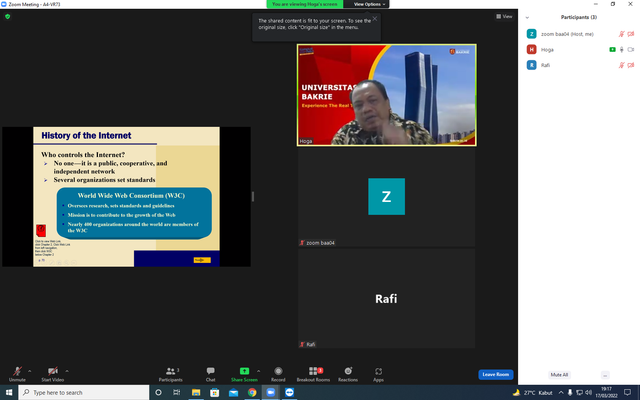Viewport: 640px width, 400px height.
Task: Open Google Chrome from the taskbar
Action: pos(252,392)
